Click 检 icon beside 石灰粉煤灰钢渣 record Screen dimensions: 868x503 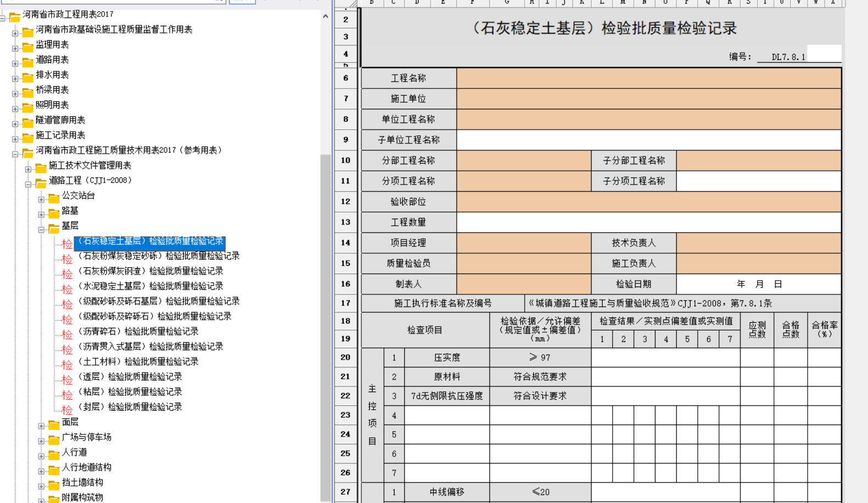[67, 274]
